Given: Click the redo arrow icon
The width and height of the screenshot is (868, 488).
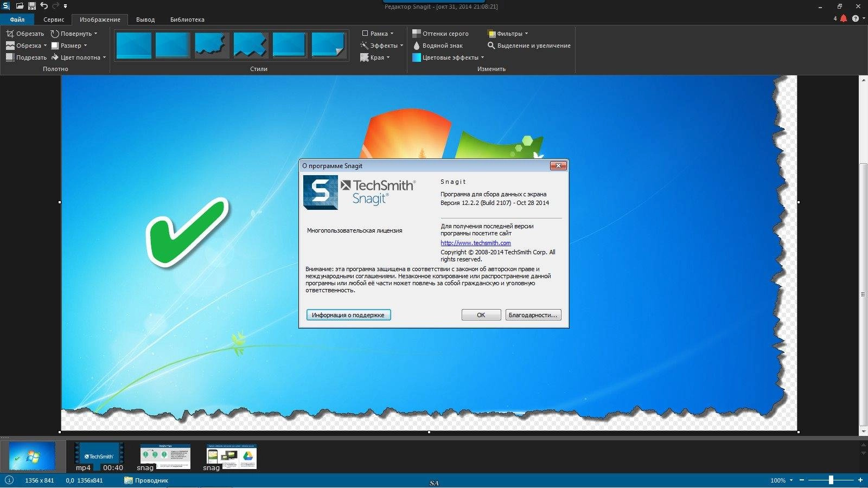Looking at the screenshot, I should [55, 6].
